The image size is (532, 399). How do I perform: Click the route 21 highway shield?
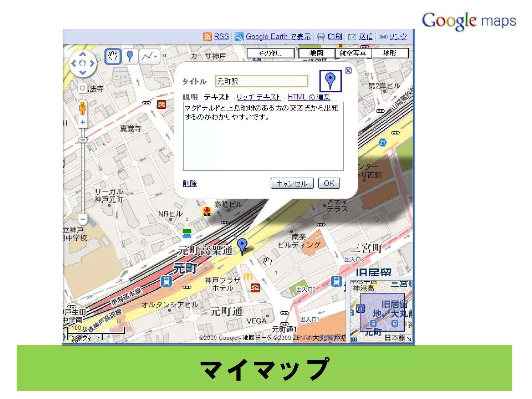382,142
